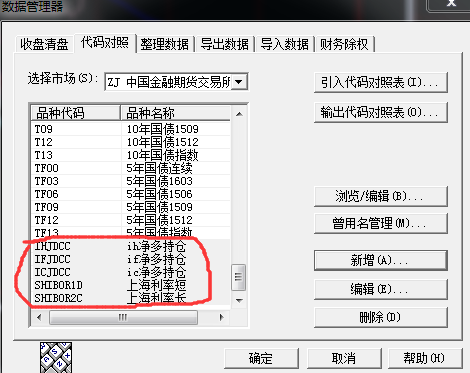
Task: Select row T12 10年国债1512
Action: click(x=131, y=142)
